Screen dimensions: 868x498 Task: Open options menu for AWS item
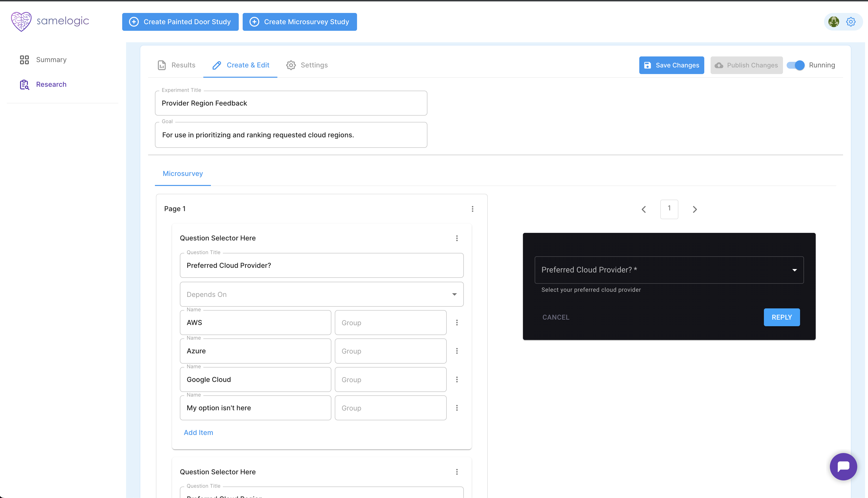[x=456, y=323]
